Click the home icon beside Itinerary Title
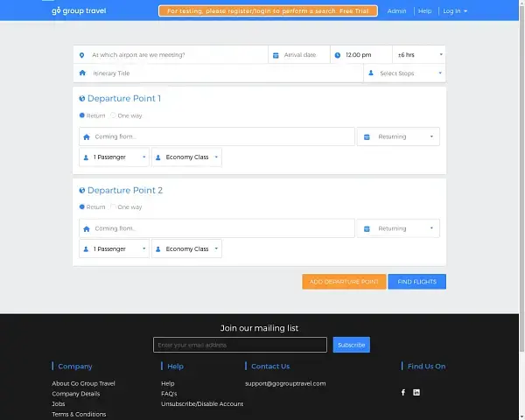 coord(82,73)
